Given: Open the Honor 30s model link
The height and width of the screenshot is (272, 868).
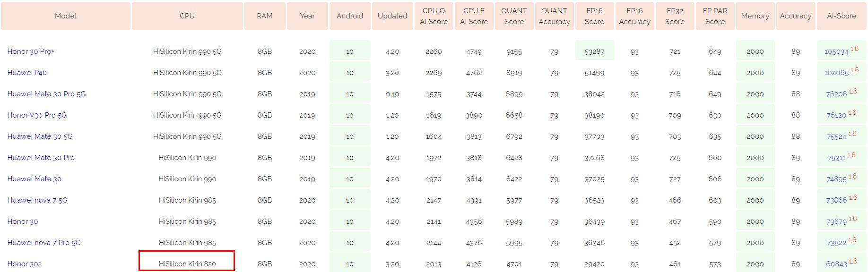Looking at the screenshot, I should [25, 264].
